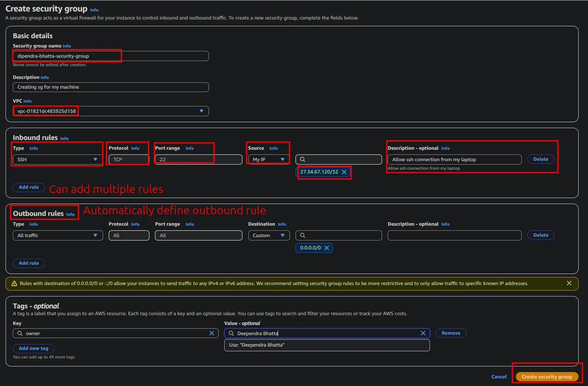Open Info link next to Outbound rules
The height and width of the screenshot is (386, 588).
[x=70, y=215]
